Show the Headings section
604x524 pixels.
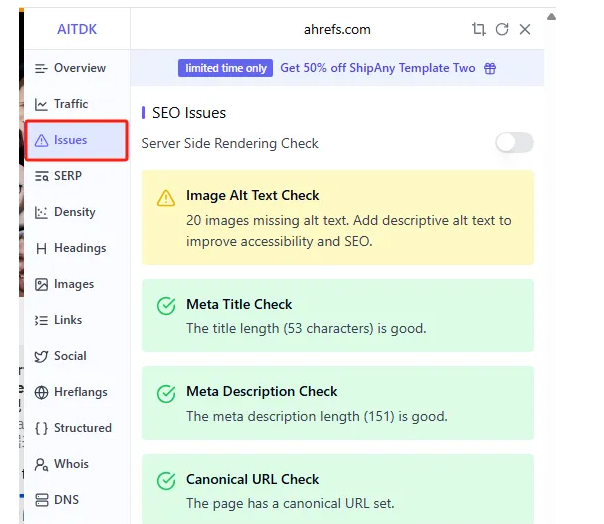point(78,248)
